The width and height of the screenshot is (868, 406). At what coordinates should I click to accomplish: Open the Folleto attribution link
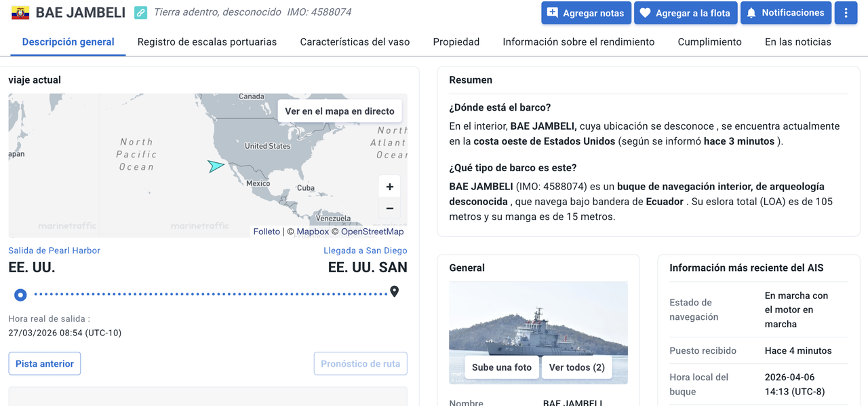point(267,232)
